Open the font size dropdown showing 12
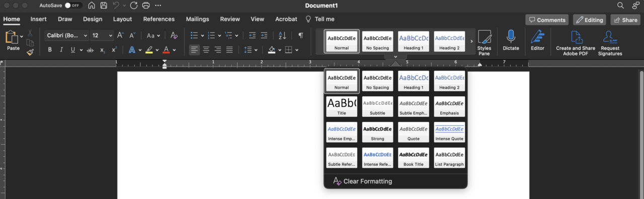This screenshot has width=644, height=199. [x=102, y=35]
